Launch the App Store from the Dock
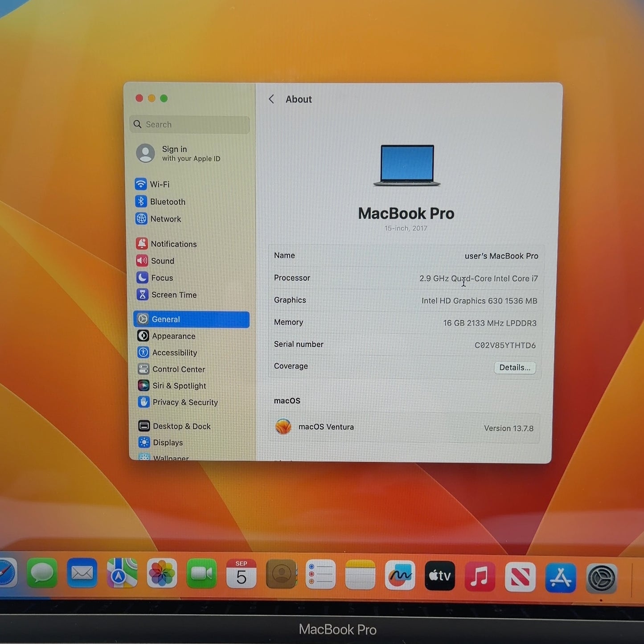Viewport: 644px width, 644px height. click(561, 578)
